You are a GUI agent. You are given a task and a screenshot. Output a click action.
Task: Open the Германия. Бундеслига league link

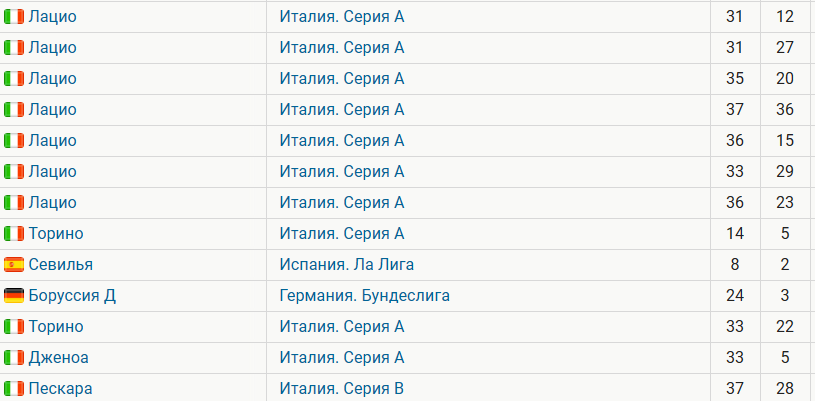pyautogui.click(x=365, y=296)
